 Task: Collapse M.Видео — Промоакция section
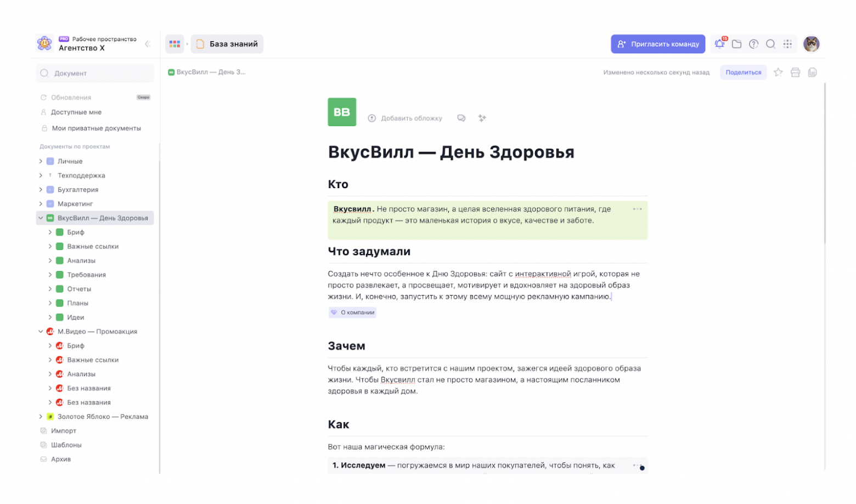pos(40,331)
